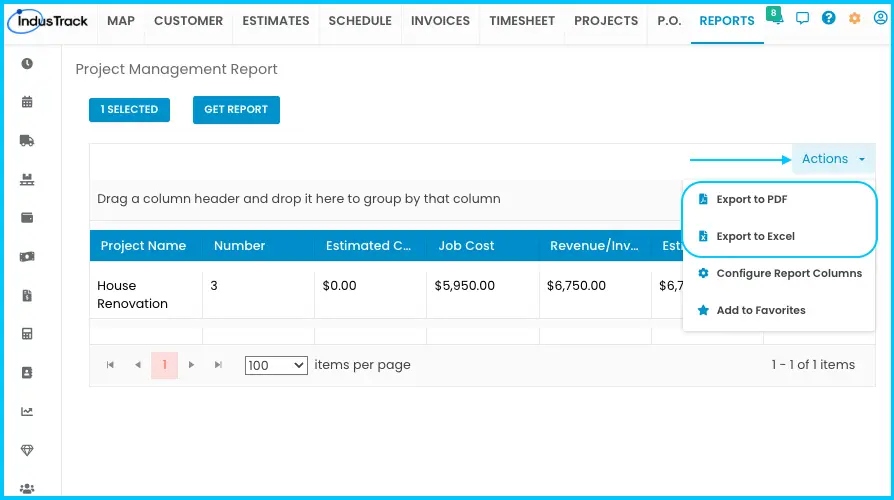Click the truck icon in the sidebar
894x500 pixels.
(27, 141)
